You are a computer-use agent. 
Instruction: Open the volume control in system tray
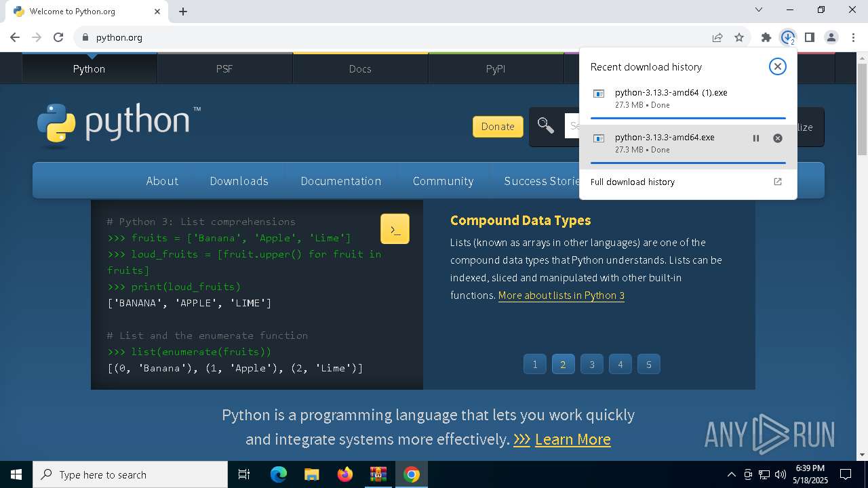coord(781,474)
